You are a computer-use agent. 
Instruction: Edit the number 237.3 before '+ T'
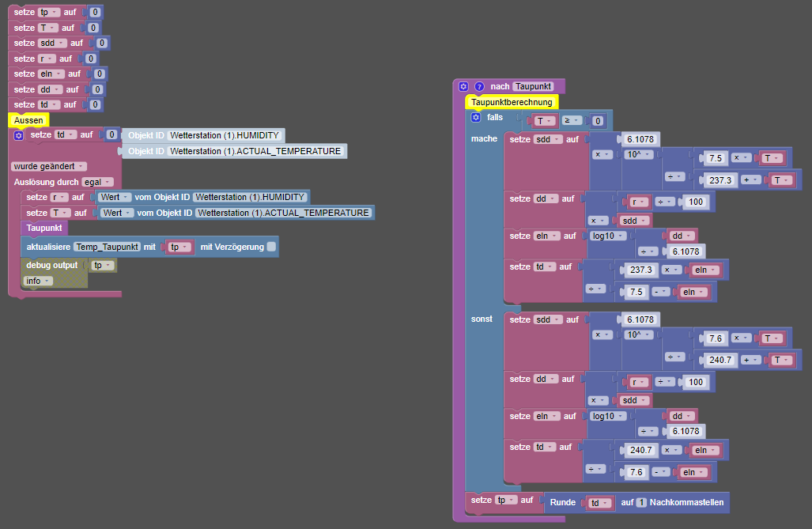click(x=720, y=180)
